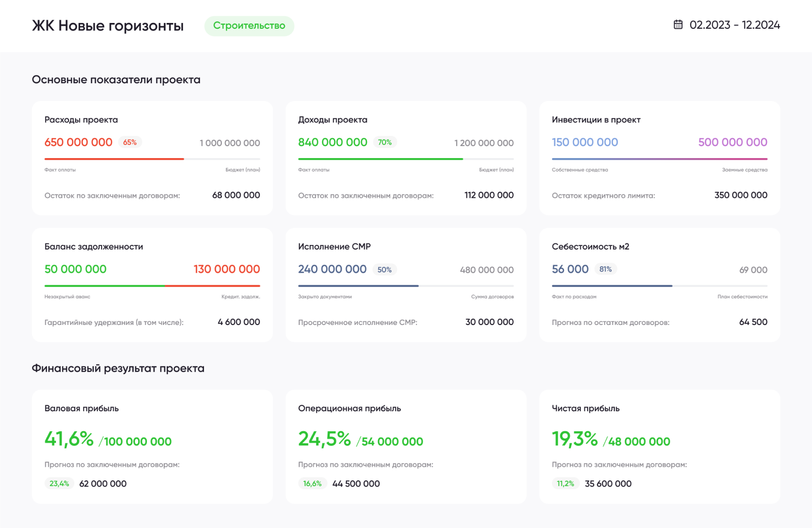Viewport: 812px width, 528px height.
Task: Click the 81% badge in Себестоимость м2
Action: pyautogui.click(x=605, y=269)
